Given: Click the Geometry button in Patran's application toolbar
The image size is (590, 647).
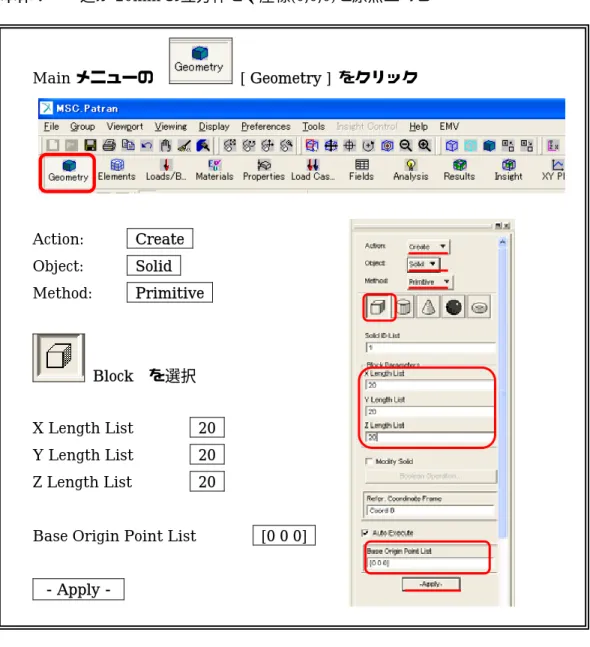Looking at the screenshot, I should (68, 172).
